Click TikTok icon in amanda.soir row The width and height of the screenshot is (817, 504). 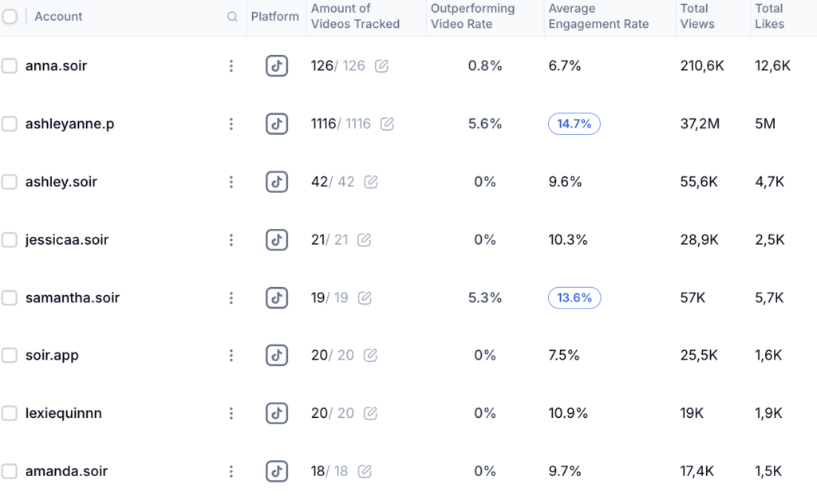pyautogui.click(x=277, y=471)
